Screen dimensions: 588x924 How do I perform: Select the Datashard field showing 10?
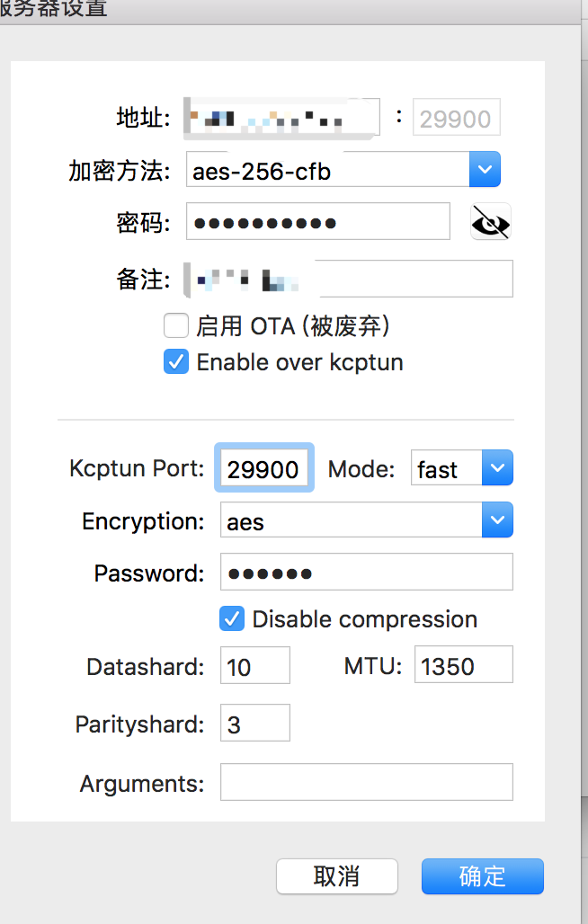point(254,665)
